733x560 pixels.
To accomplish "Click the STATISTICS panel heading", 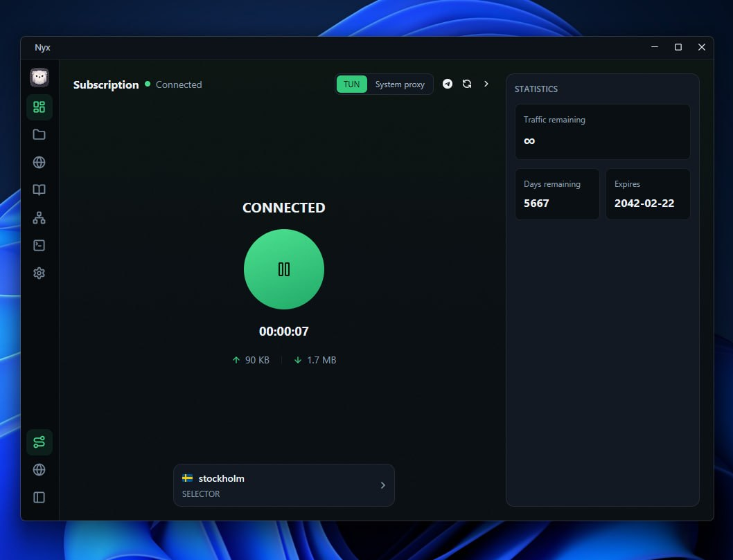I will pyautogui.click(x=536, y=89).
